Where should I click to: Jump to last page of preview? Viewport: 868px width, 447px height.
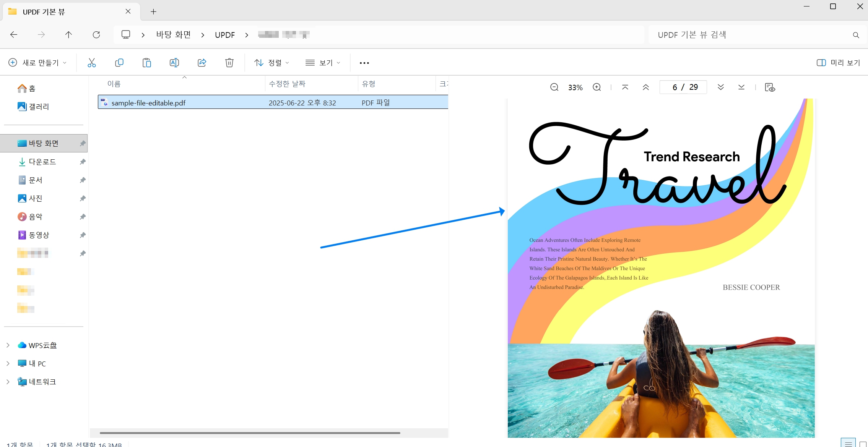[741, 87]
